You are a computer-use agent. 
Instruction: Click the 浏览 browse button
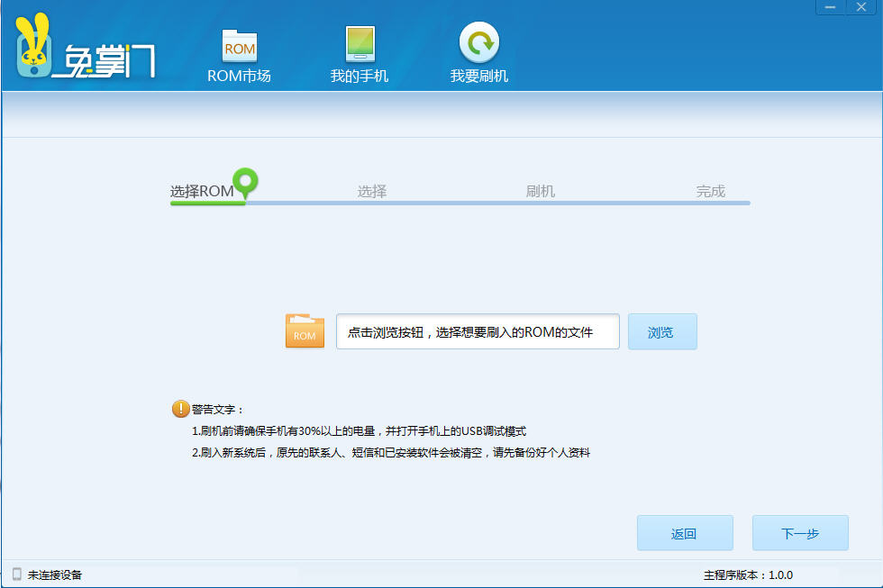click(662, 331)
